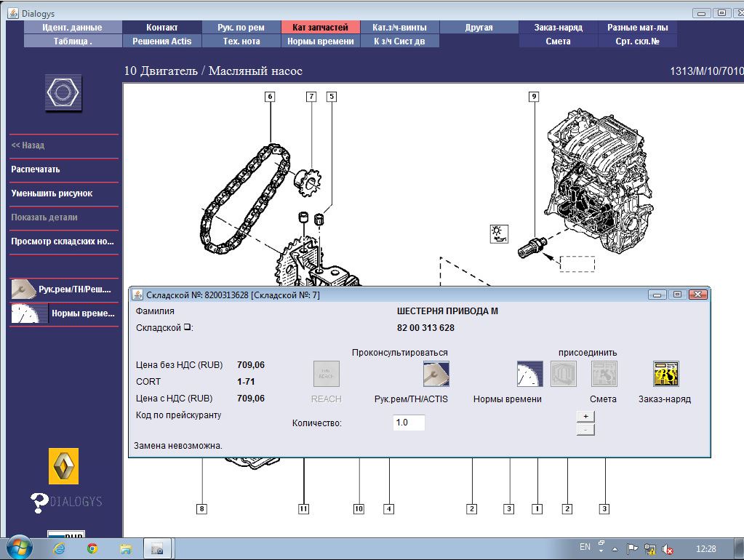Click the Цена без НДС value 709,06
The height and width of the screenshot is (560, 744).
pyautogui.click(x=251, y=365)
